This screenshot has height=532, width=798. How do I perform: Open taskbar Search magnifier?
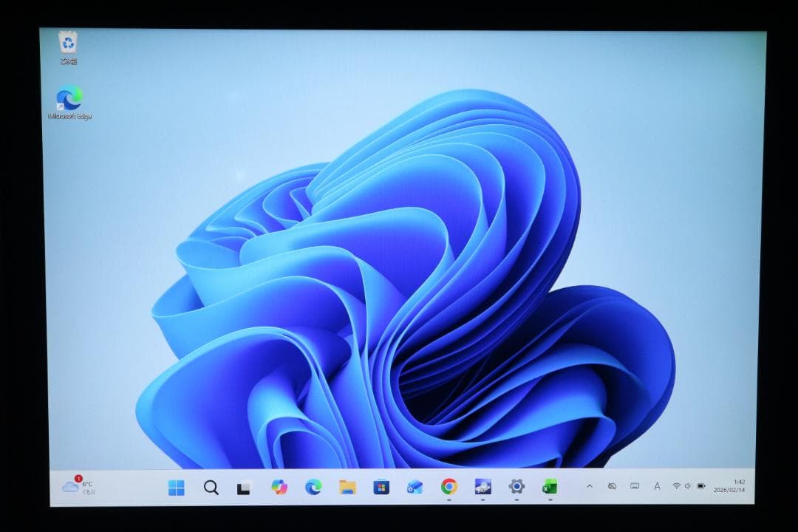(211, 487)
